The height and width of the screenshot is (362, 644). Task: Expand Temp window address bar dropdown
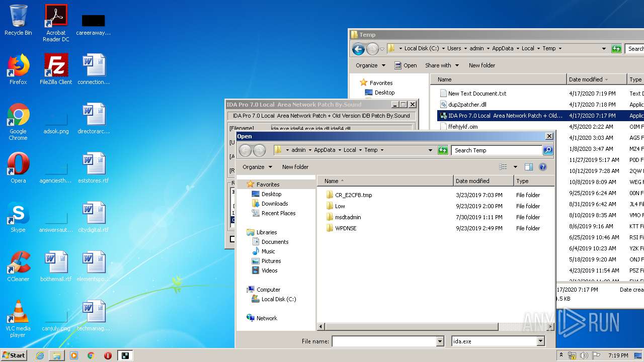coord(604,49)
